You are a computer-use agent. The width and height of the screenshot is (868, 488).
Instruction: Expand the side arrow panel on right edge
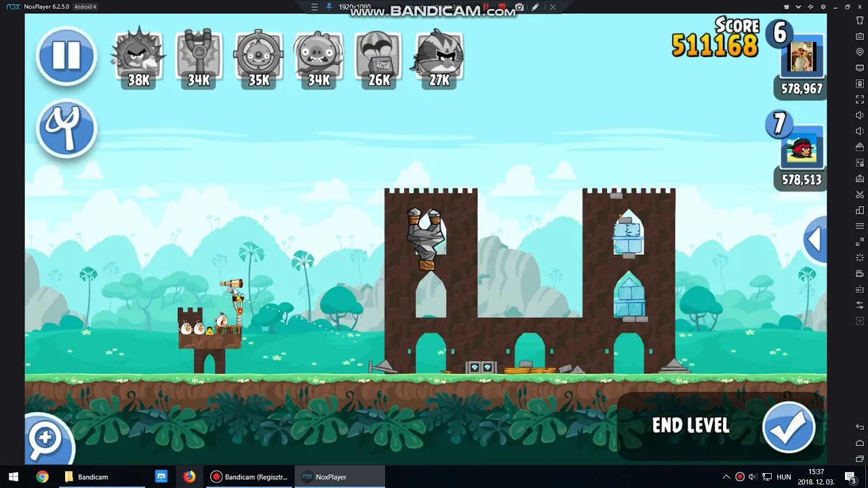(815, 239)
